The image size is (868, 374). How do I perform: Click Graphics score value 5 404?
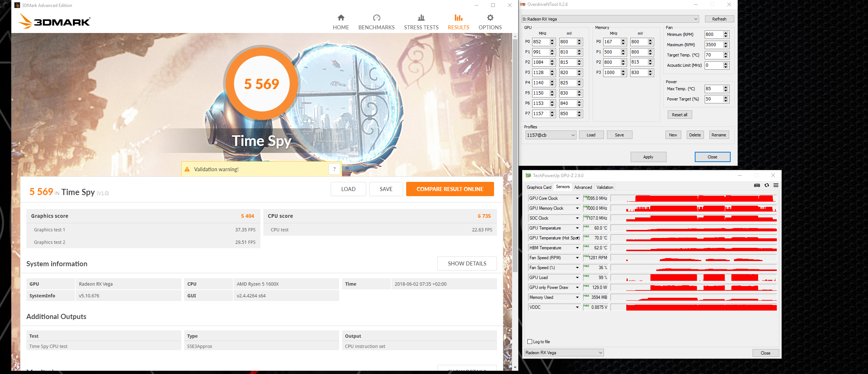[248, 216]
